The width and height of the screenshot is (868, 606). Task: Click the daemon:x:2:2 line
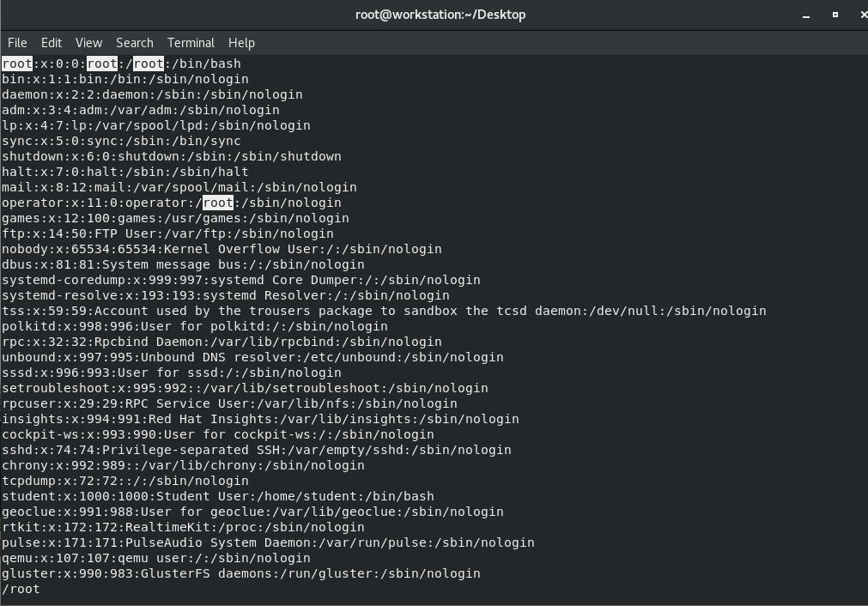tap(152, 94)
